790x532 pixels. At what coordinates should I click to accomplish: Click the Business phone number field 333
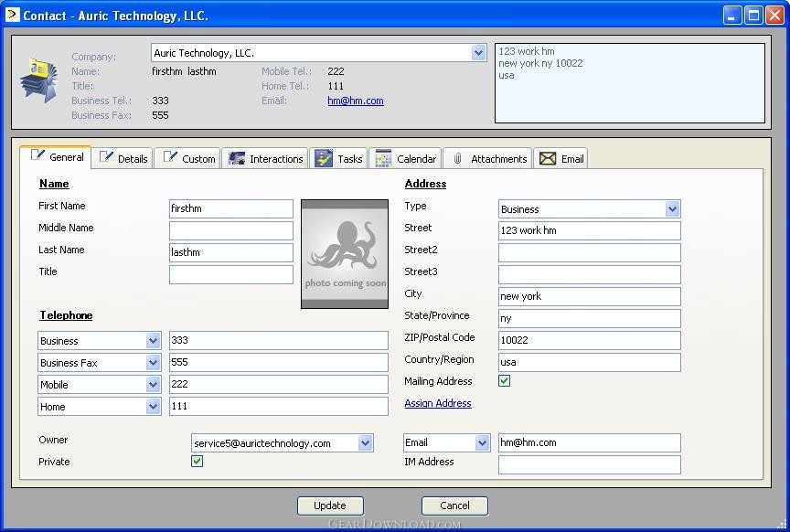point(279,340)
